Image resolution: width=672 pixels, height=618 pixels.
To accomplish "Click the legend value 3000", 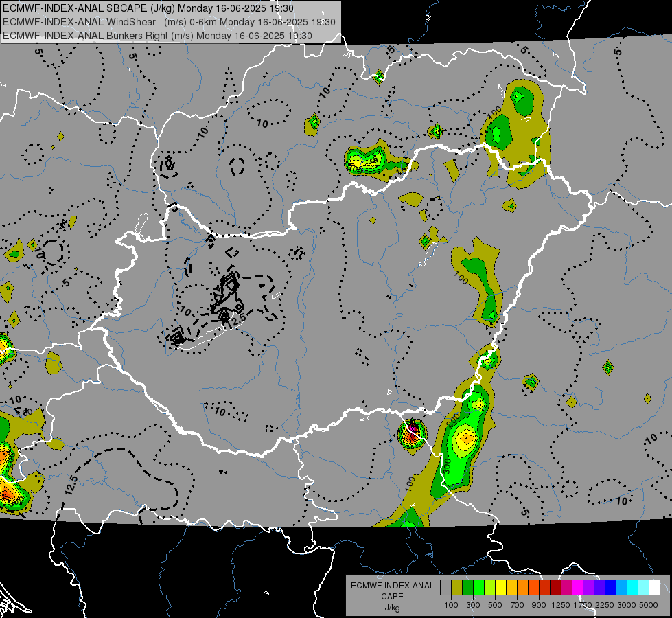I will [x=627, y=605].
